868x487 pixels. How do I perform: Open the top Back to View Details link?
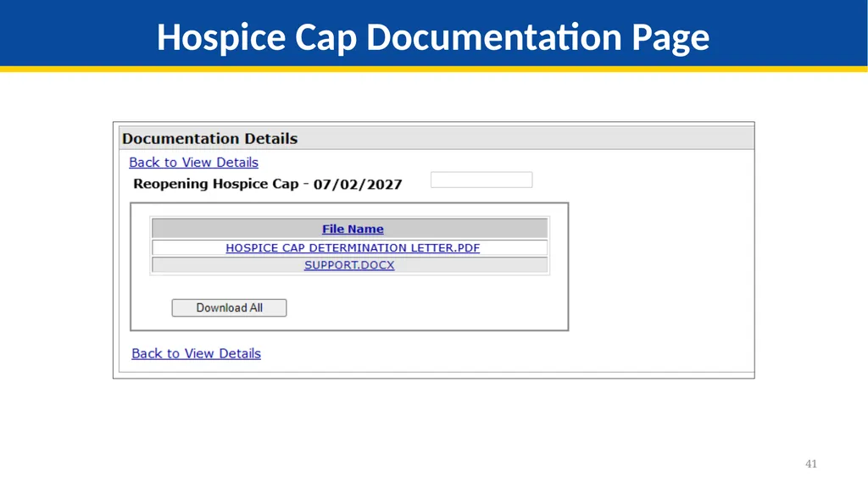tap(194, 162)
